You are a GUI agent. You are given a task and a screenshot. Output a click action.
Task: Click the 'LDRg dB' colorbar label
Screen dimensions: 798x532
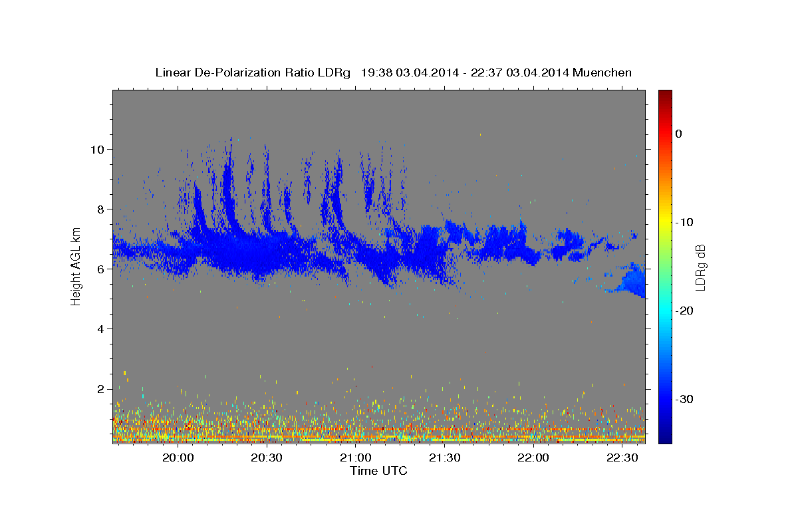pos(700,267)
